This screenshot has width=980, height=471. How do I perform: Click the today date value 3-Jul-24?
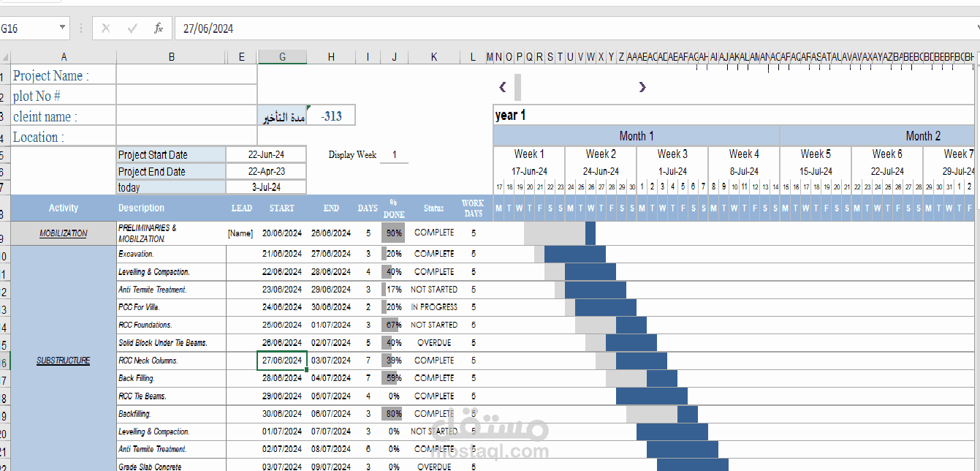coord(266,187)
